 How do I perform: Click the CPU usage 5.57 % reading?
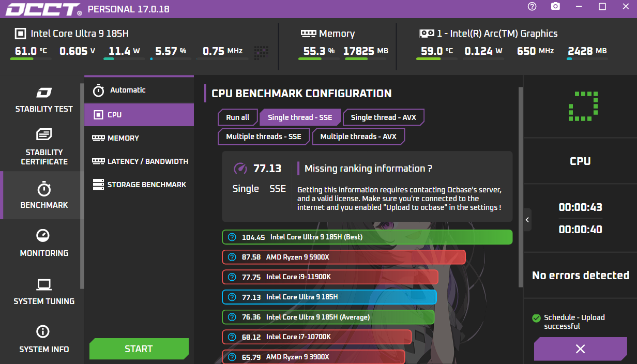coord(171,51)
